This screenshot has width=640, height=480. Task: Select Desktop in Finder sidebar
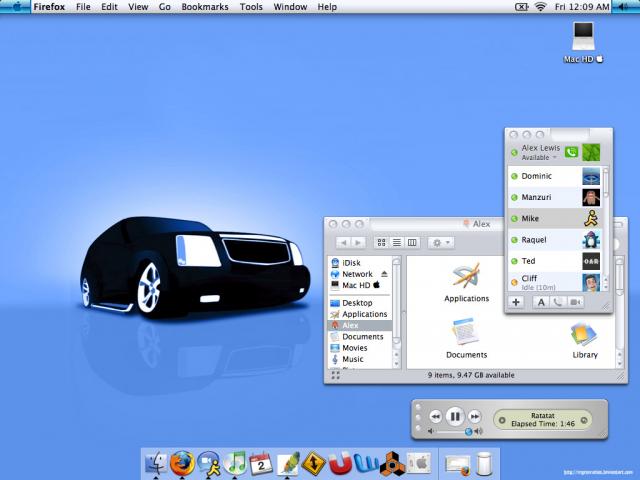tap(359, 303)
